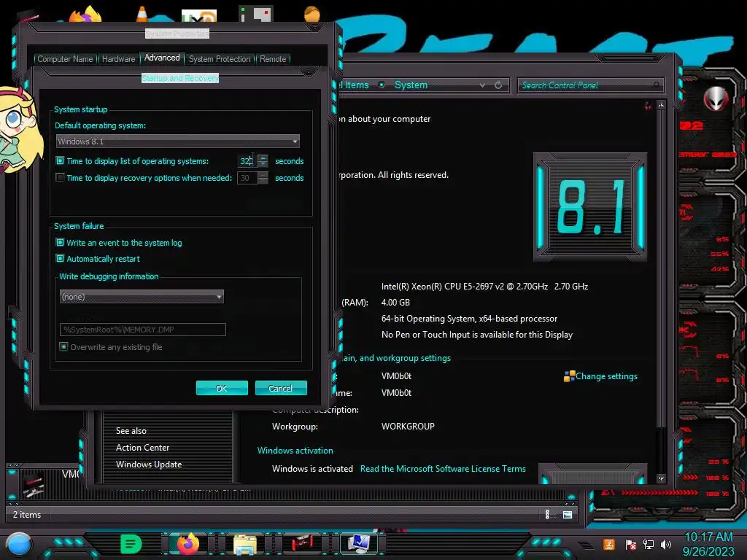
Task: Confirm with the OK button
Action: tap(222, 388)
